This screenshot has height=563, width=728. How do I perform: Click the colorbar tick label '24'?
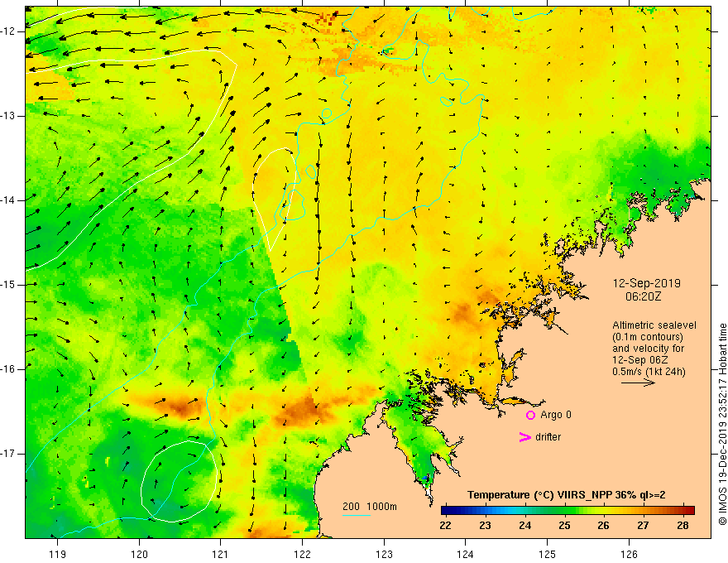coord(525,526)
